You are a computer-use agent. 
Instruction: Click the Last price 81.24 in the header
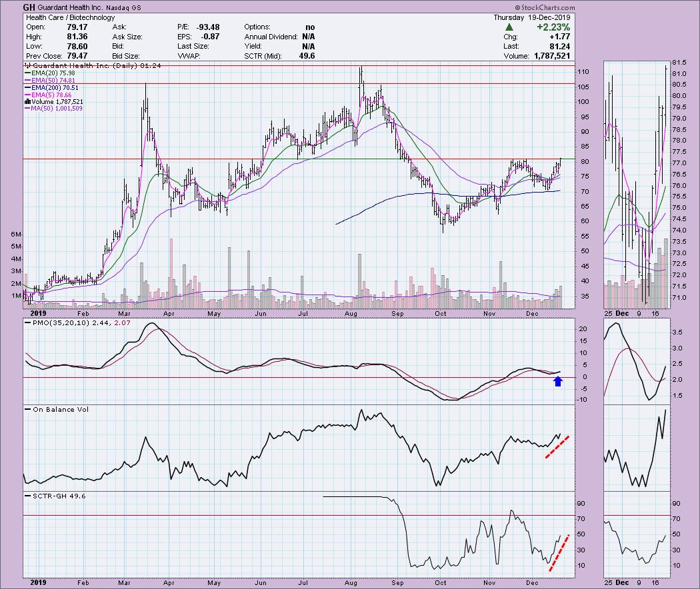click(560, 47)
